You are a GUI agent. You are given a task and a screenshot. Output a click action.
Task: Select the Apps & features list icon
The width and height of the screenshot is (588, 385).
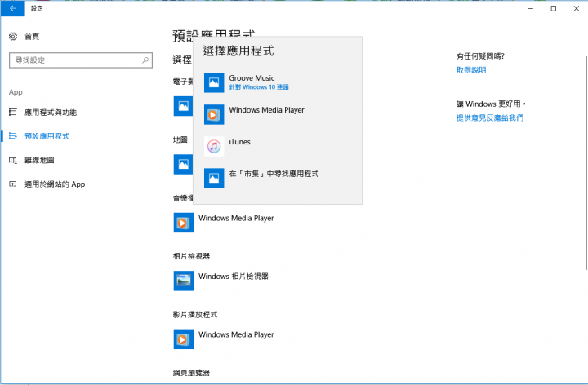[13, 112]
